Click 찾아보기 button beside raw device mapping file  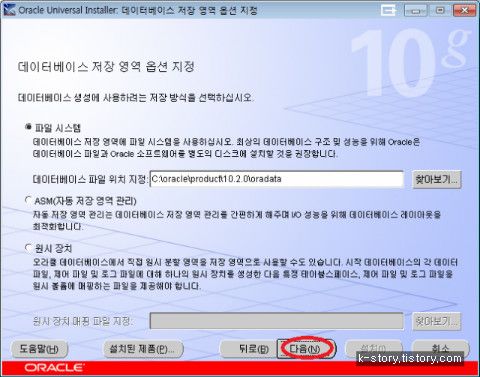coord(437,321)
